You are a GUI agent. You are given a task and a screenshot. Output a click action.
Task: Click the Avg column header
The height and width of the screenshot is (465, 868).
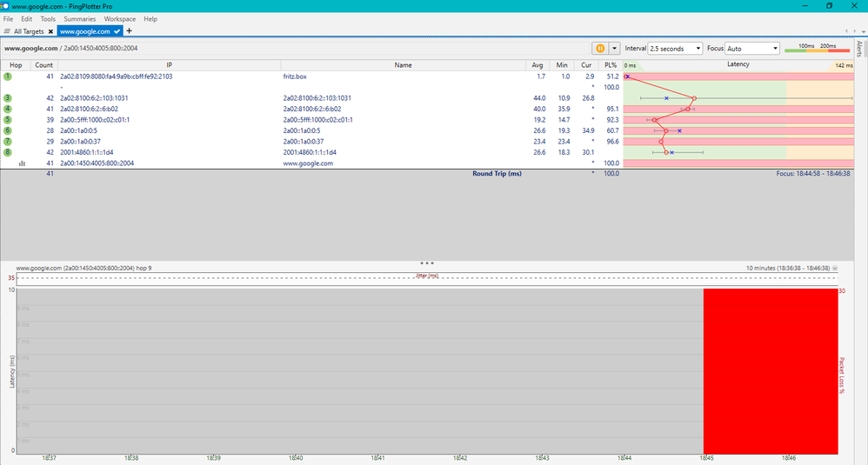pos(537,65)
